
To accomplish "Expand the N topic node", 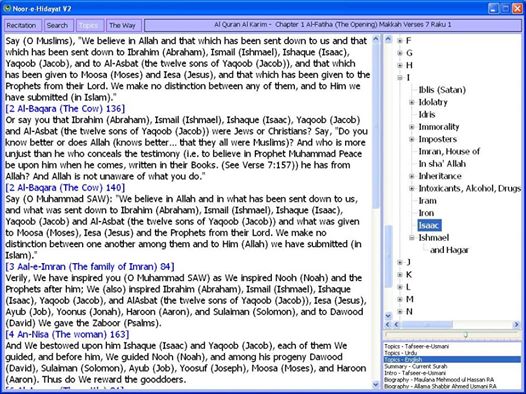I will (400, 312).
